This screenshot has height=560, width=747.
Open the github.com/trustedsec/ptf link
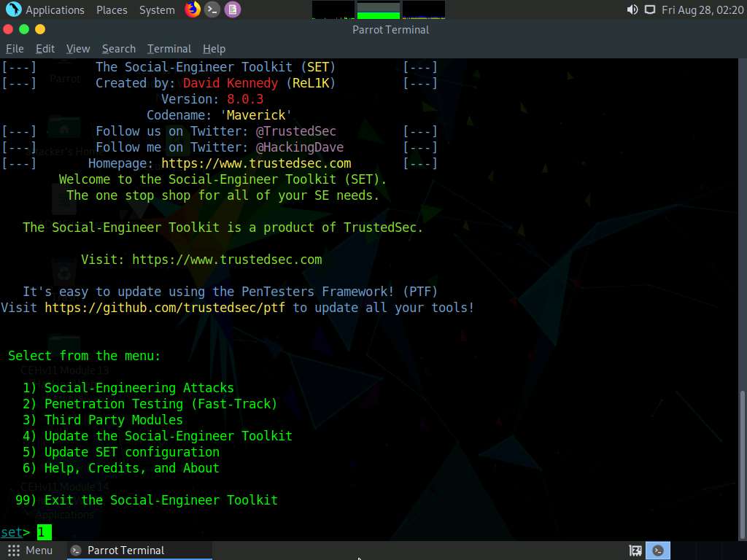tap(164, 307)
